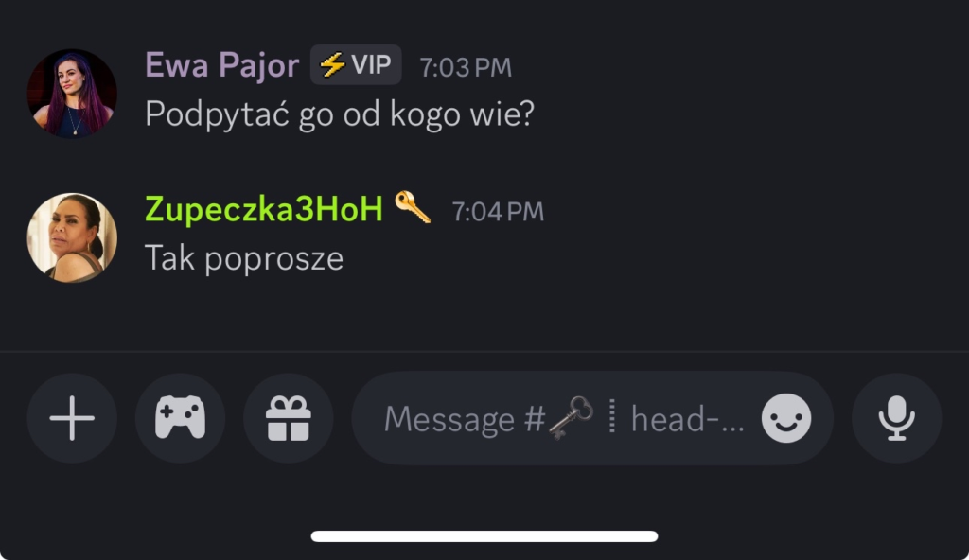Select the message "Podpytać go od kogo wie?"
The height and width of the screenshot is (560, 969).
340,114
